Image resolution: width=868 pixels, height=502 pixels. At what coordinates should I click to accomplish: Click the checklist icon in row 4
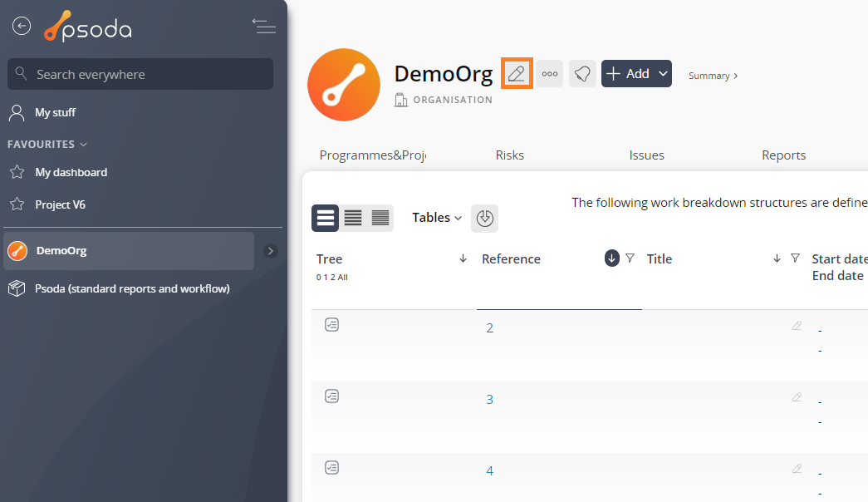point(331,468)
